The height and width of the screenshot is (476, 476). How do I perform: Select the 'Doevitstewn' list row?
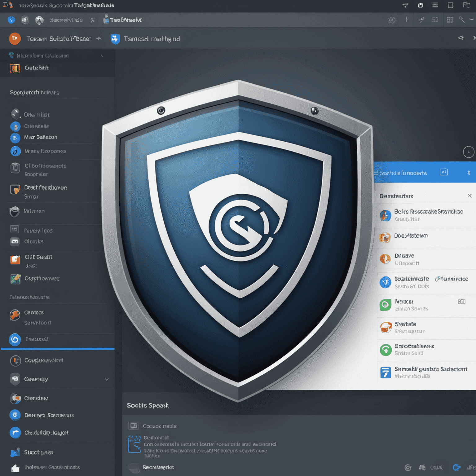click(426, 238)
